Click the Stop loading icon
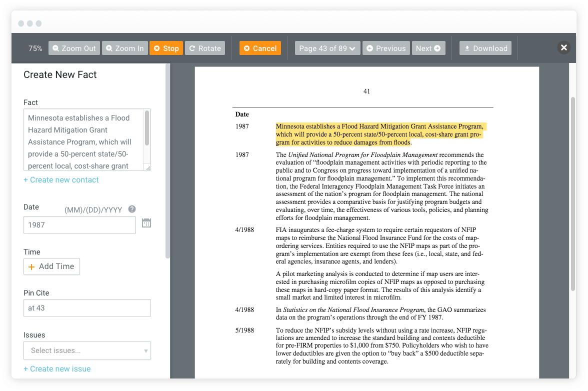 pos(155,48)
